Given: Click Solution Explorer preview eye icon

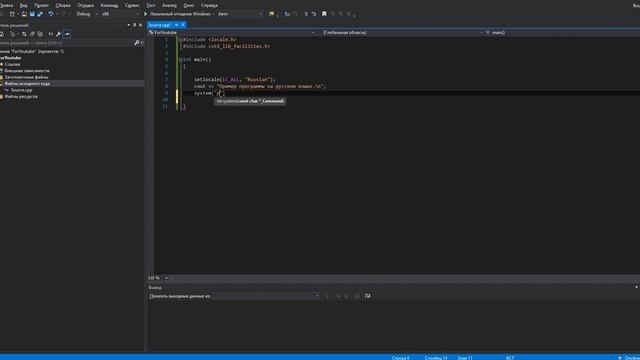Looking at the screenshot, I should click(51, 34).
